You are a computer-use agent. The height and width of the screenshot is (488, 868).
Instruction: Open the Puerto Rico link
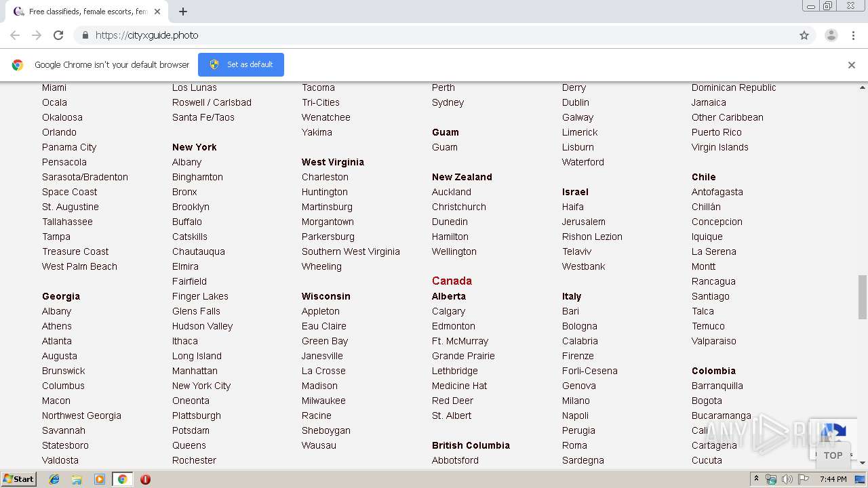point(716,132)
